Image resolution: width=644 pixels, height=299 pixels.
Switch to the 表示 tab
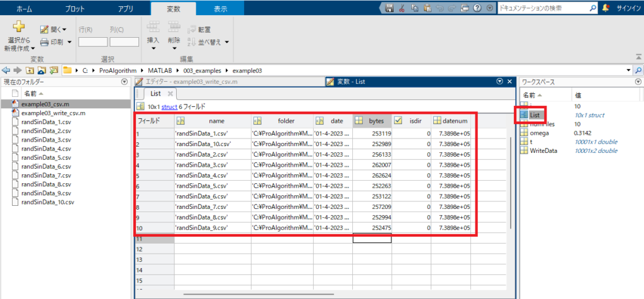click(219, 9)
